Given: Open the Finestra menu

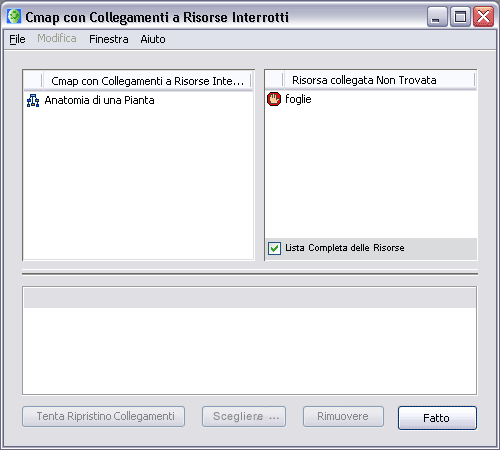Looking at the screenshot, I should coord(109,39).
